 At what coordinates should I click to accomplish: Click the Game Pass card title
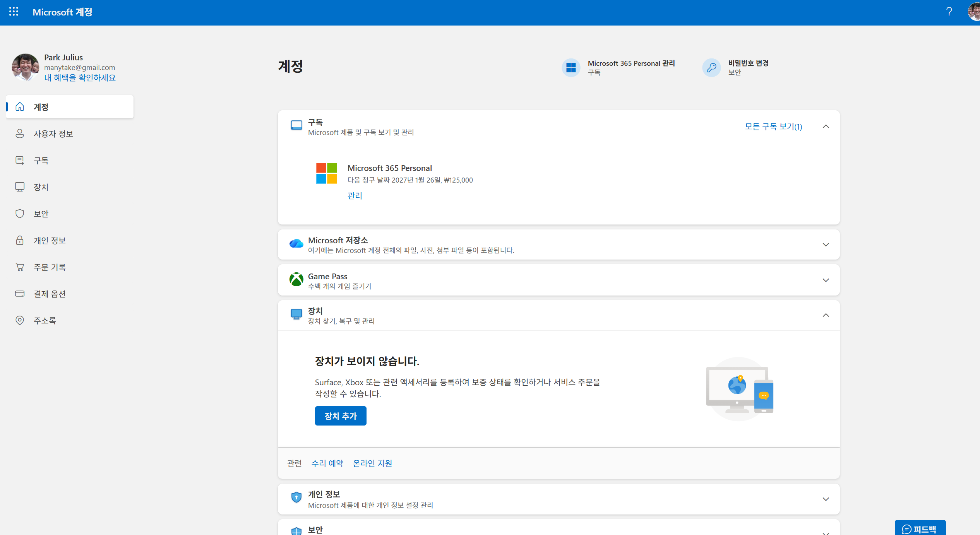point(328,276)
